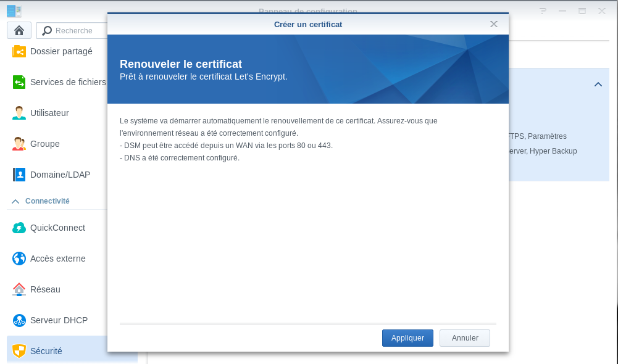Open the Réseau network settings
Screen dimensions: 618x364
(x=45, y=289)
